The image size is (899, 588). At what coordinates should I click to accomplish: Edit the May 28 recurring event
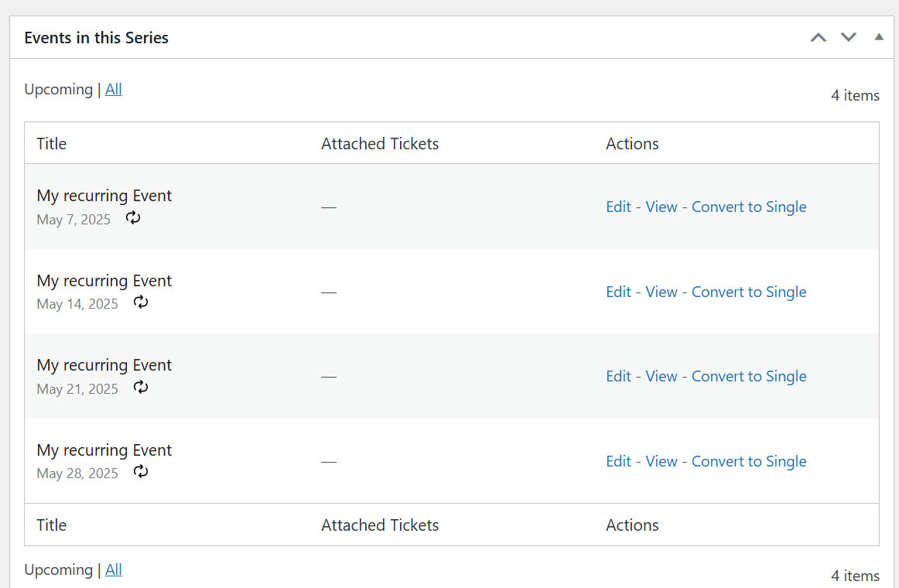coord(618,461)
